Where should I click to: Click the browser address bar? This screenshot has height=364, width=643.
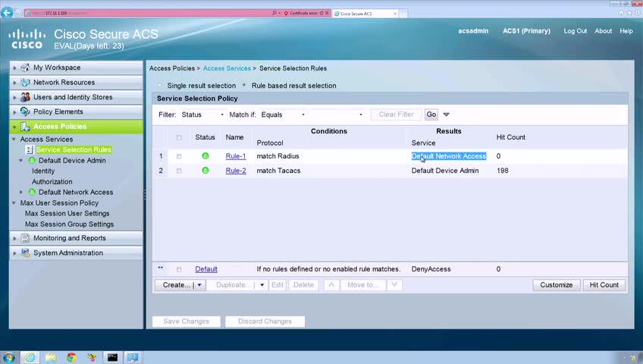pyautogui.click(x=148, y=13)
